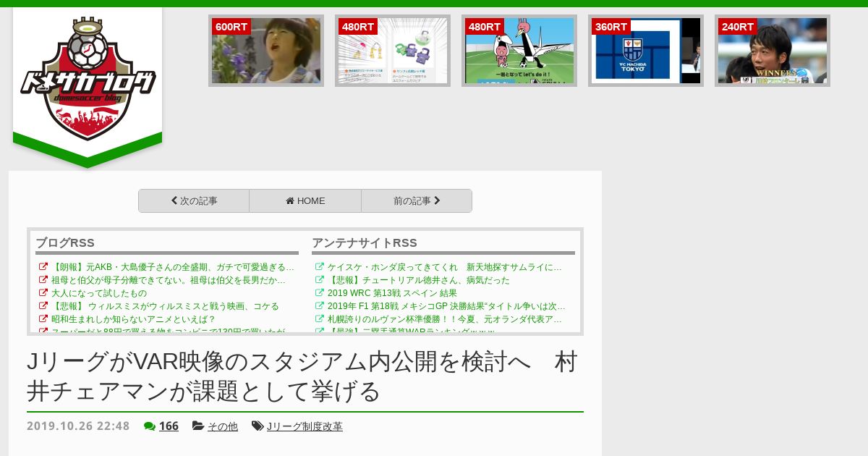Click the アンテナサイトRSS section heading
This screenshot has width=868, height=456.
pyautogui.click(x=365, y=242)
